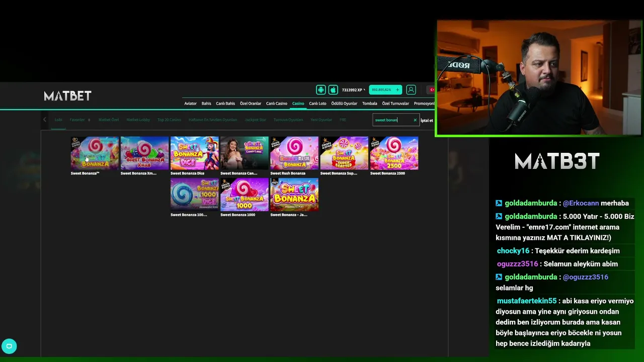The height and width of the screenshot is (362, 644).
Task: Clear the game search with the X icon
Action: click(x=415, y=120)
